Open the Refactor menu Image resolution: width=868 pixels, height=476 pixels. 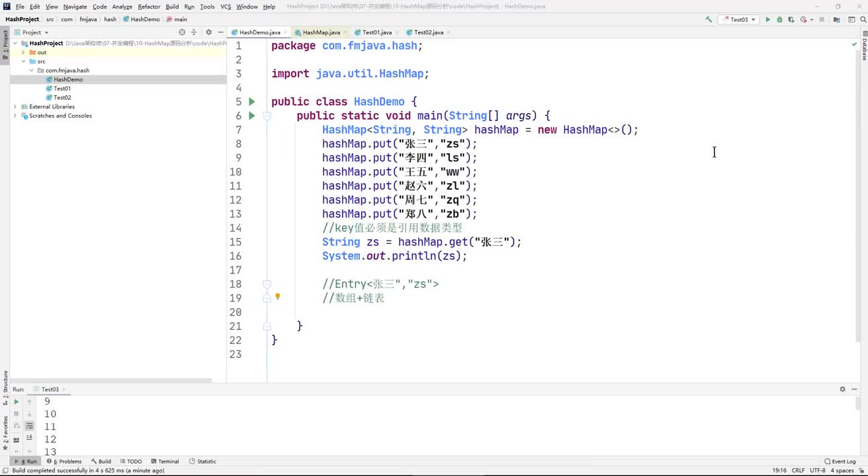(x=149, y=7)
